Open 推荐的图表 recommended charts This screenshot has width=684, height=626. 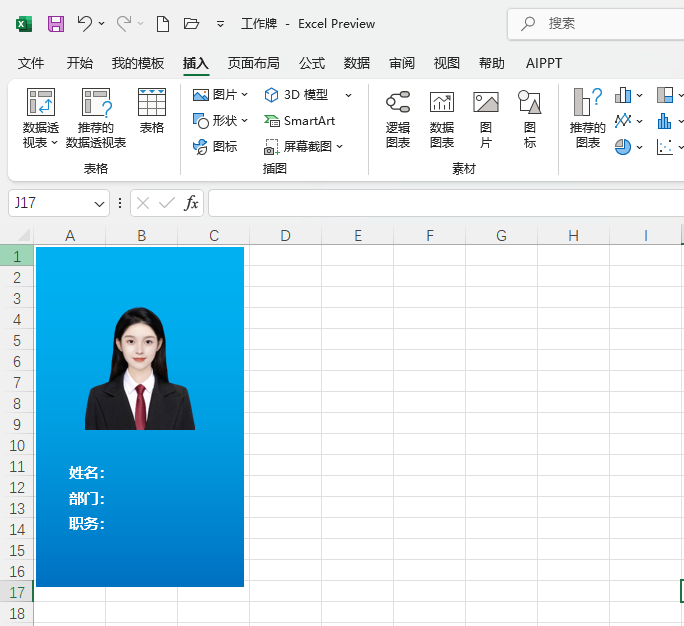coord(587,118)
